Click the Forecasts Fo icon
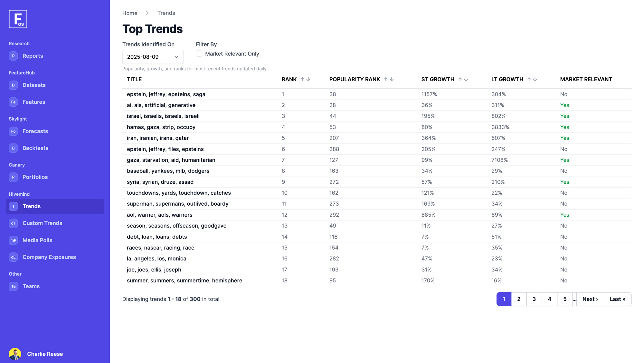The image size is (644, 363). pyautogui.click(x=13, y=131)
